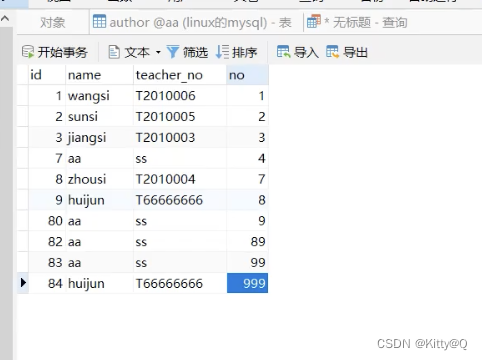Viewport: 482px width, 360px height.
Task: Click the teacher_no column header
Action: 180,75
